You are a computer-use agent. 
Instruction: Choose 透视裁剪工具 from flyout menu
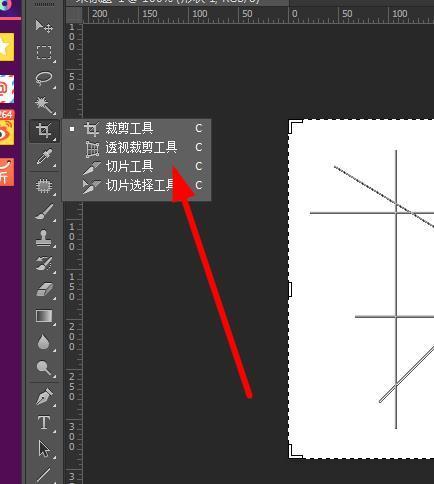[x=137, y=147]
